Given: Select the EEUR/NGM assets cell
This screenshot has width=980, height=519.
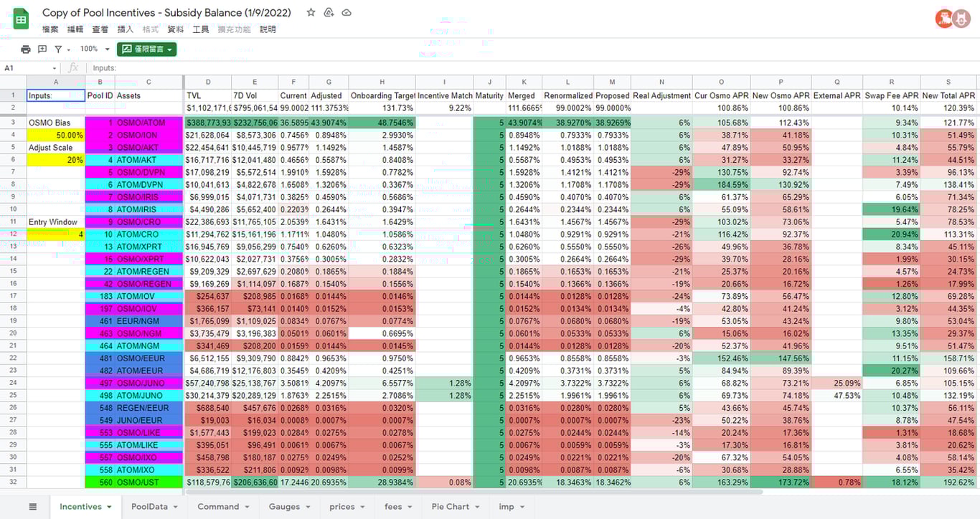Looking at the screenshot, I should click(x=149, y=320).
